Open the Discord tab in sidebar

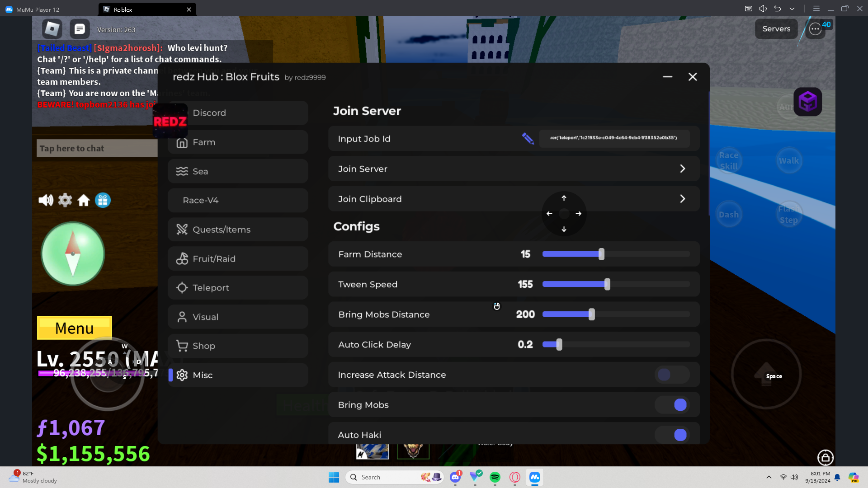point(238,113)
